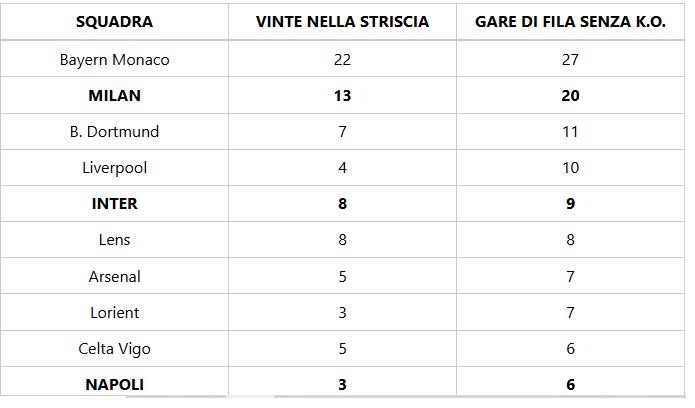Screen dimensions: 695x408
Task: Select Bayern Monaco's 27 unbeaten games cell
Action: 570,60
